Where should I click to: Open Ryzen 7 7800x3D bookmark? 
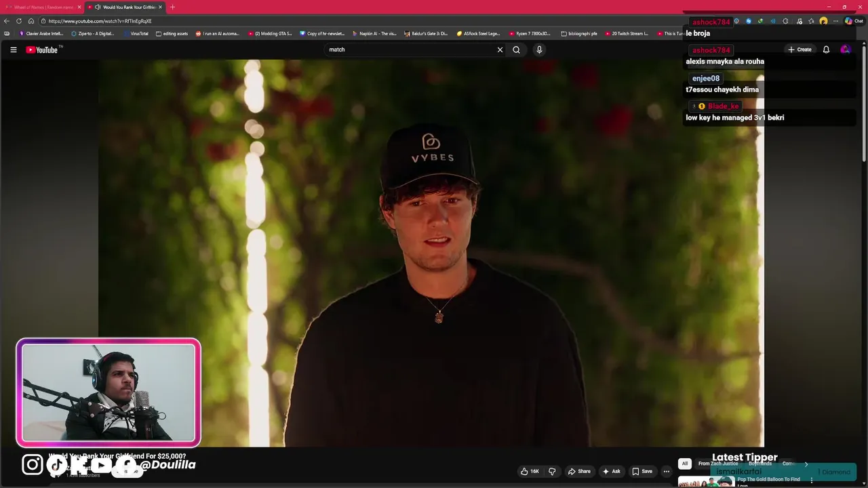(531, 33)
